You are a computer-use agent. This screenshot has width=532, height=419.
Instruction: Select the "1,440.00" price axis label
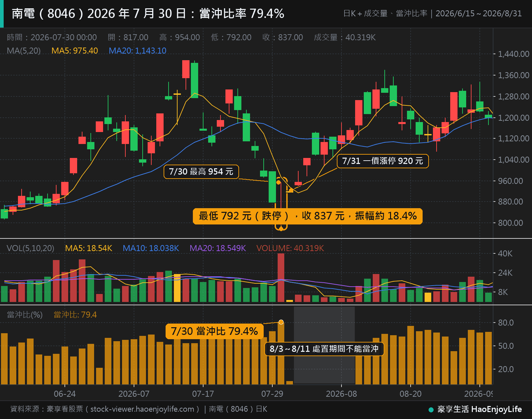pos(514,54)
